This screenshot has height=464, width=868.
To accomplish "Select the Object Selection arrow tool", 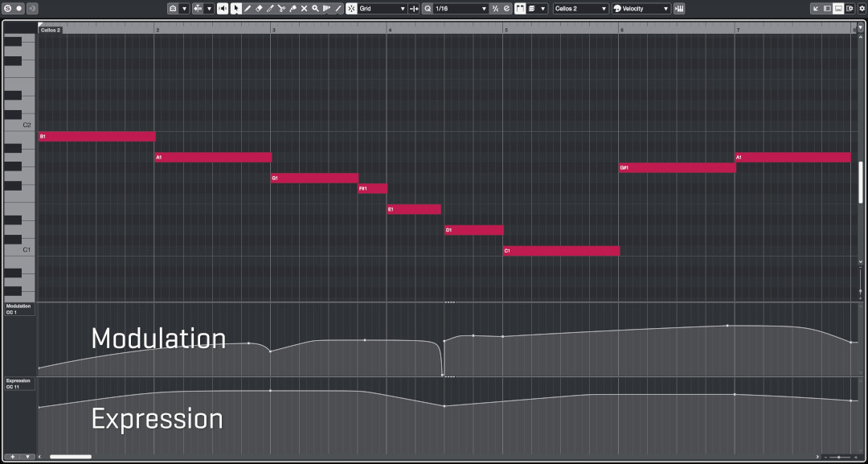I will pyautogui.click(x=235, y=9).
